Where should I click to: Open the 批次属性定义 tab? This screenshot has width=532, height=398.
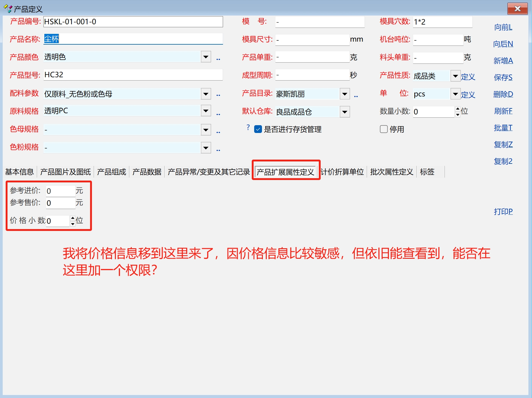(x=391, y=172)
